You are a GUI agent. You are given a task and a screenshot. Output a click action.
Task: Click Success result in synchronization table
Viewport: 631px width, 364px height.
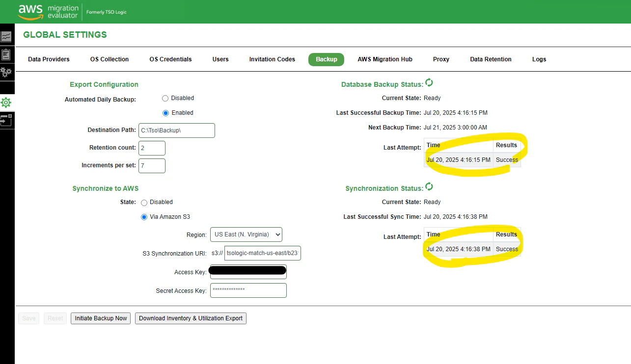point(507,249)
